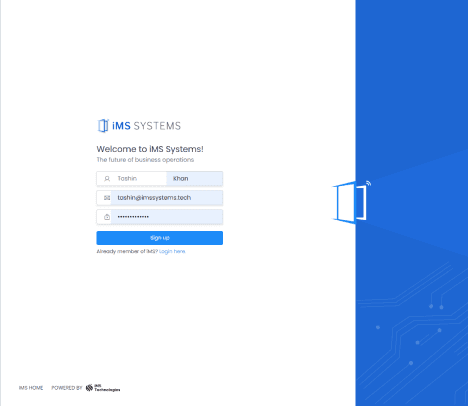Click the Already member of iMS text
The width and height of the screenshot is (468, 406).
(x=127, y=251)
